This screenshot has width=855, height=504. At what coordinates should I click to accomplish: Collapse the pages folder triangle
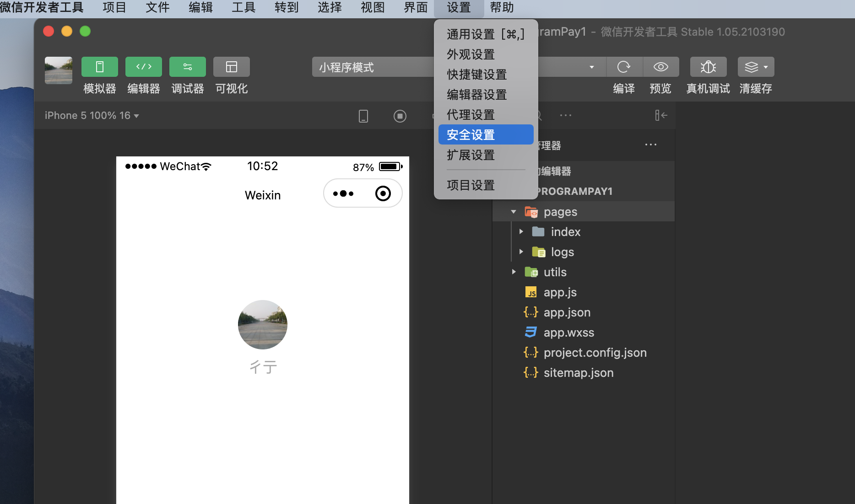point(514,212)
